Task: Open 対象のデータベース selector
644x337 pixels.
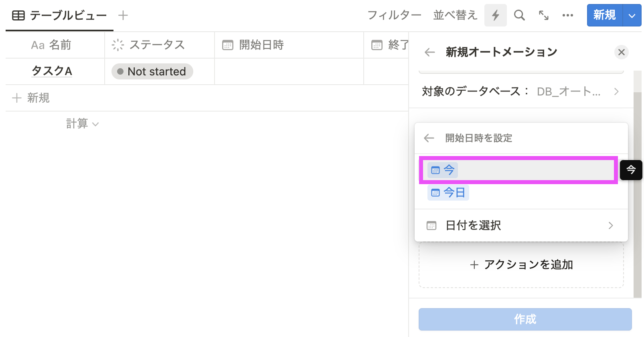Action: 521,91
